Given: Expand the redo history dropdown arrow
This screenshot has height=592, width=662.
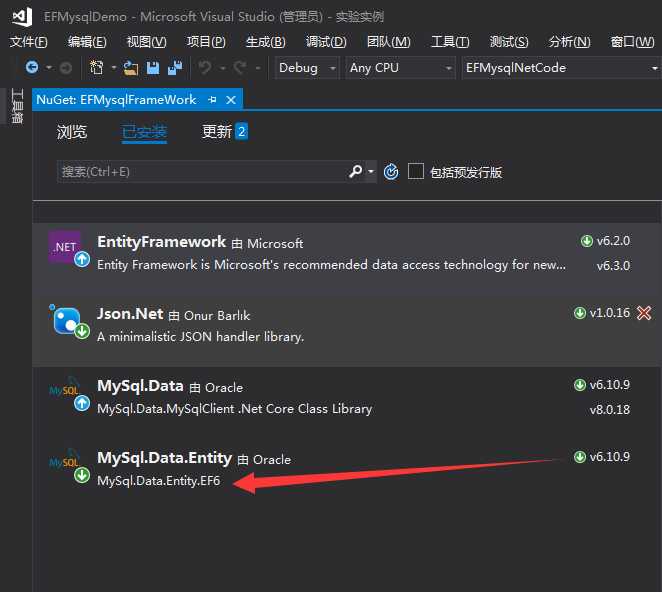Looking at the screenshot, I should pos(258,68).
